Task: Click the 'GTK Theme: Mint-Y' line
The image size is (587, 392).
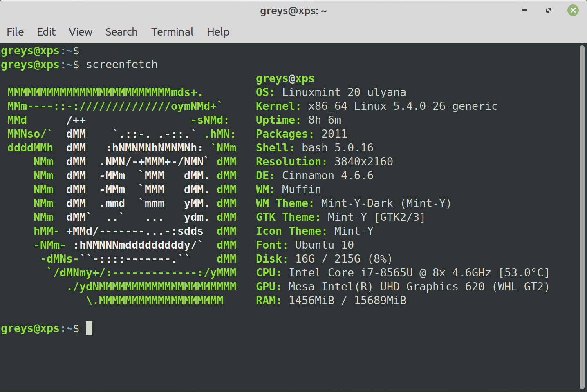Action: tap(341, 217)
